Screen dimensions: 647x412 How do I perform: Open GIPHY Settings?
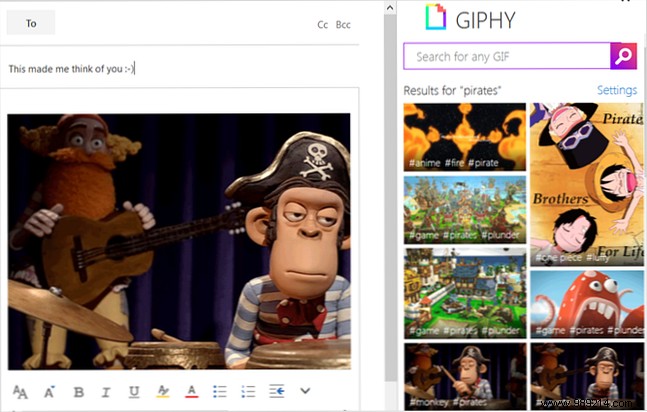click(x=616, y=91)
